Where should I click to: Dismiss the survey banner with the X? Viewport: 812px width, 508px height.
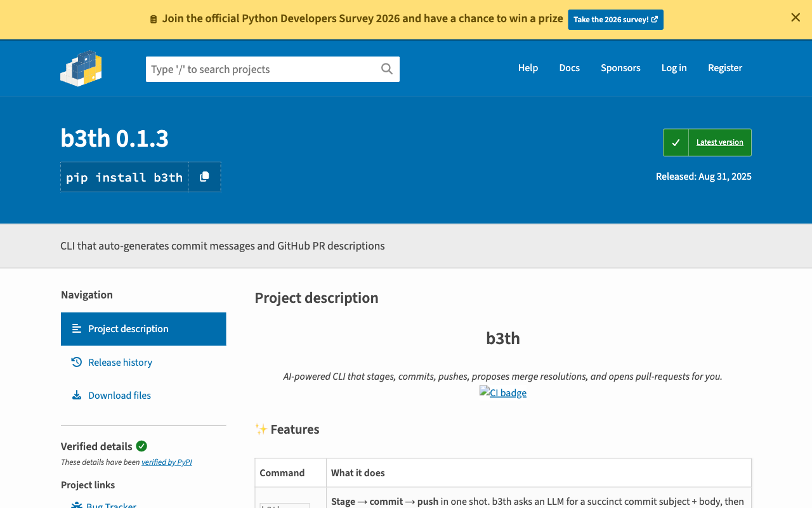pyautogui.click(x=796, y=18)
